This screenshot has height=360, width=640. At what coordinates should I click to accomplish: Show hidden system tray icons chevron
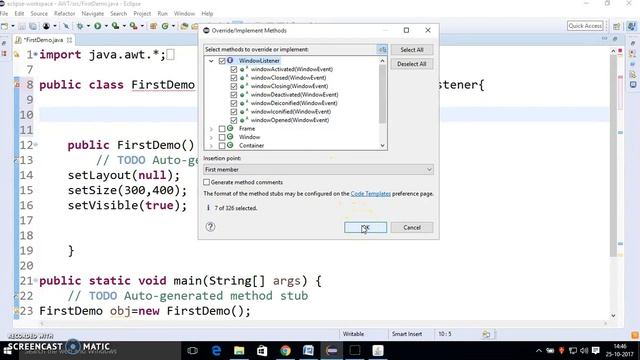(x=539, y=351)
